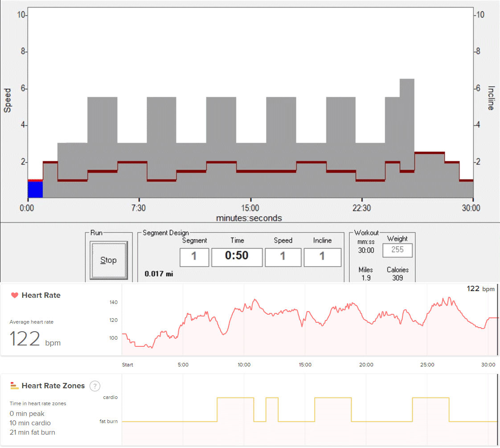Select the Segment number field
This screenshot has width=500, height=448.
194,257
